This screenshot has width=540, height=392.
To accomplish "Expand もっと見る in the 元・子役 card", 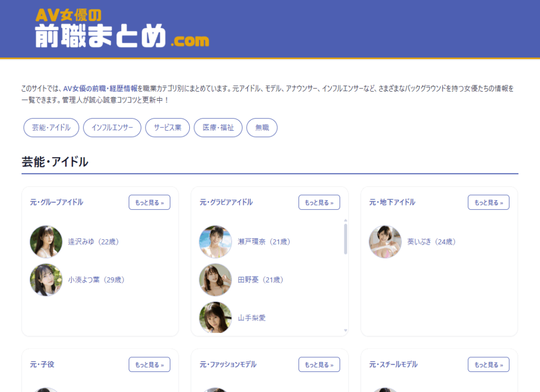I will pos(149,365).
